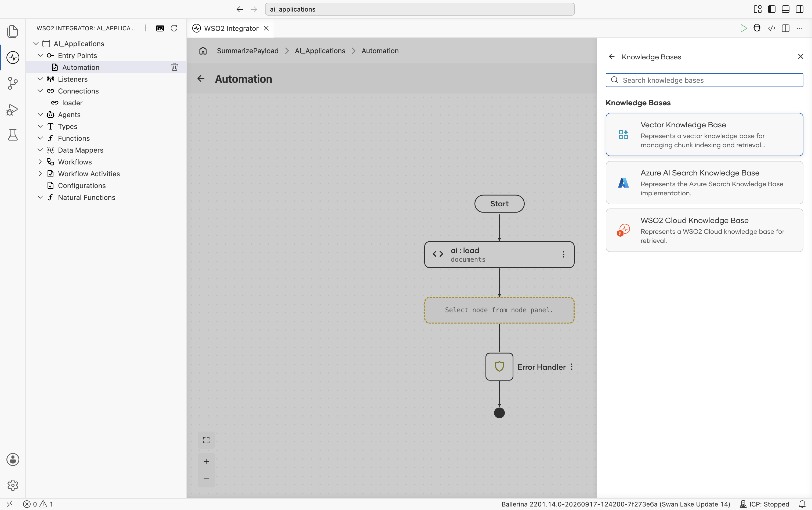Click the AI_Applications breadcrumb link
This screenshot has width=812, height=510.
pos(320,51)
